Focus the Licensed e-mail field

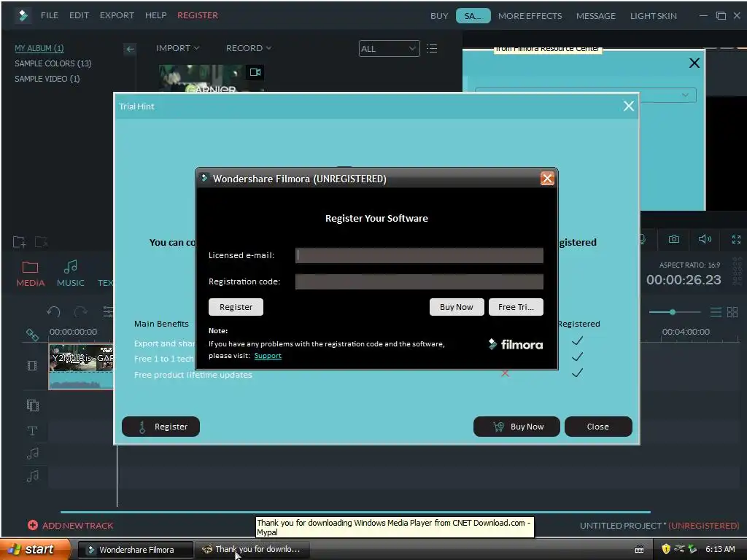click(419, 255)
